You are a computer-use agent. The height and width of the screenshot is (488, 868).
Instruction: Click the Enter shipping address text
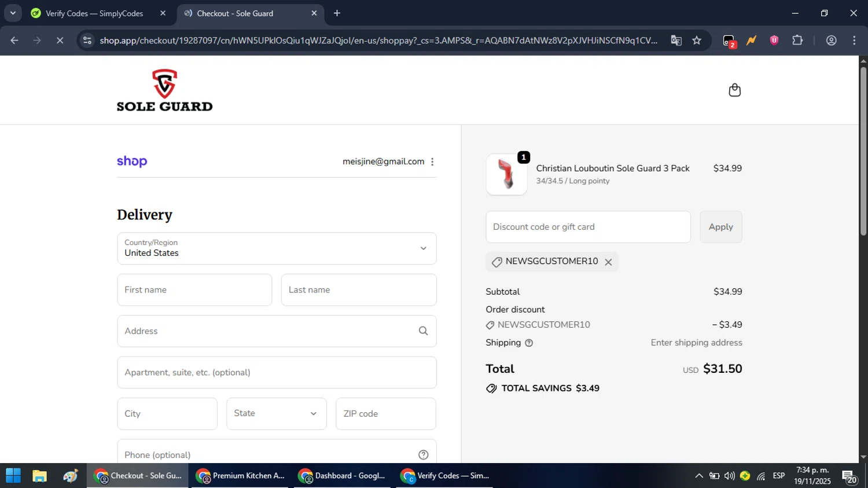tap(696, 343)
